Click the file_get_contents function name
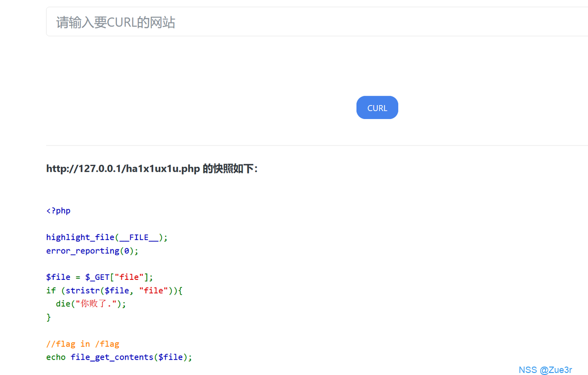This screenshot has width=588, height=375. (x=112, y=357)
